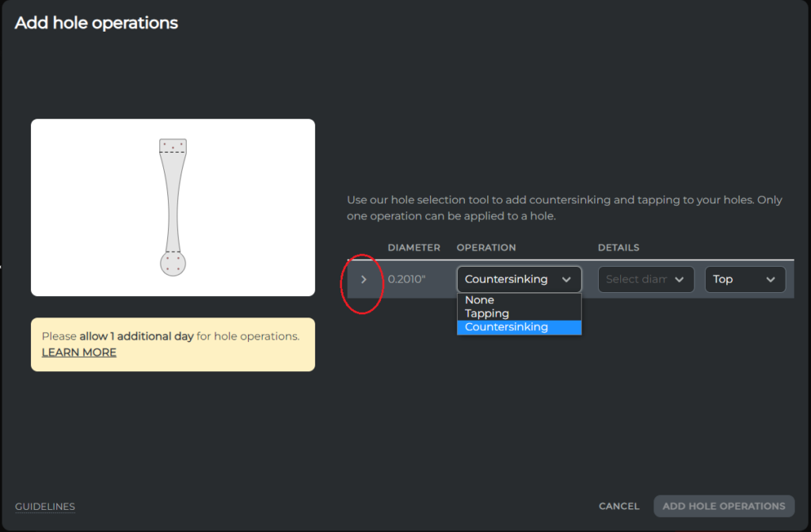Click the OPERATION column header

(486, 247)
